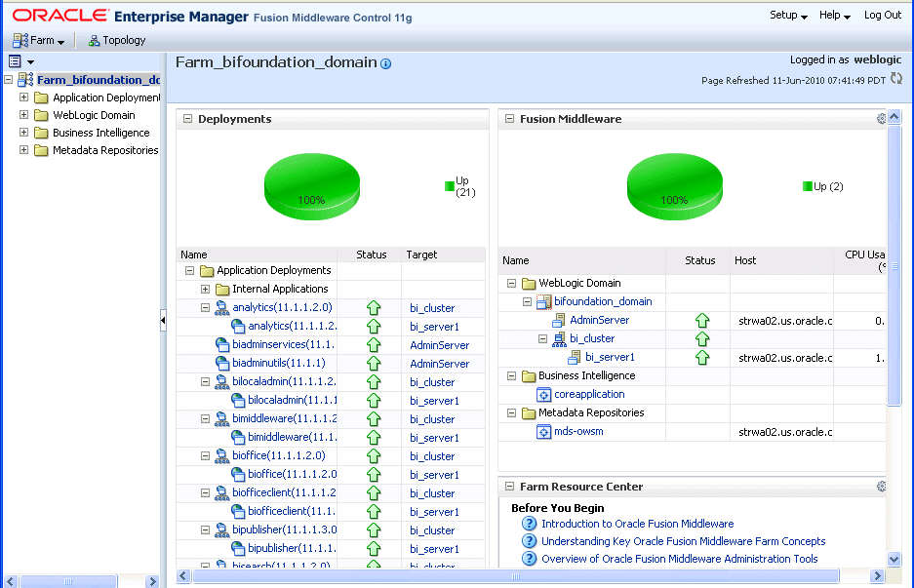The width and height of the screenshot is (914, 588).
Task: Click the Log Out link
Action: (x=881, y=15)
